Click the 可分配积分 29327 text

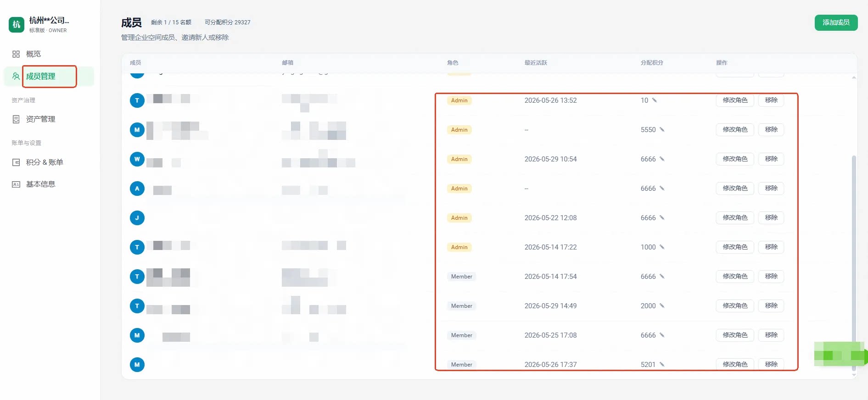coord(228,22)
